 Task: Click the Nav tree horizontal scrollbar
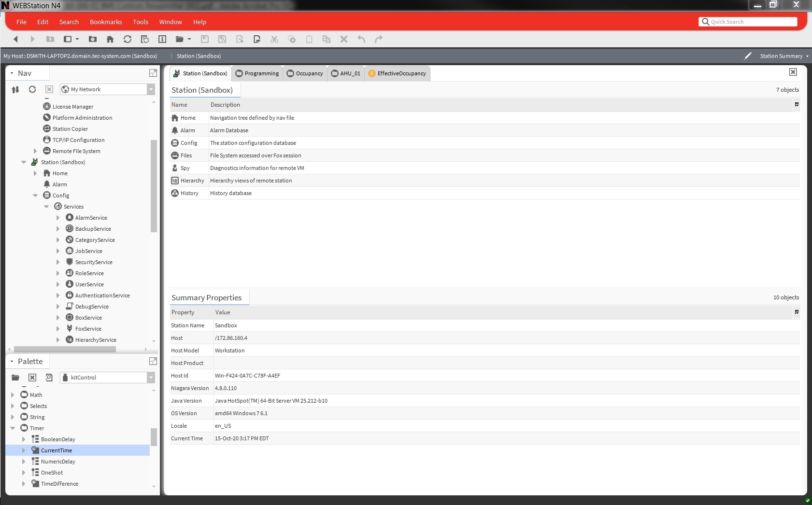(x=65, y=349)
